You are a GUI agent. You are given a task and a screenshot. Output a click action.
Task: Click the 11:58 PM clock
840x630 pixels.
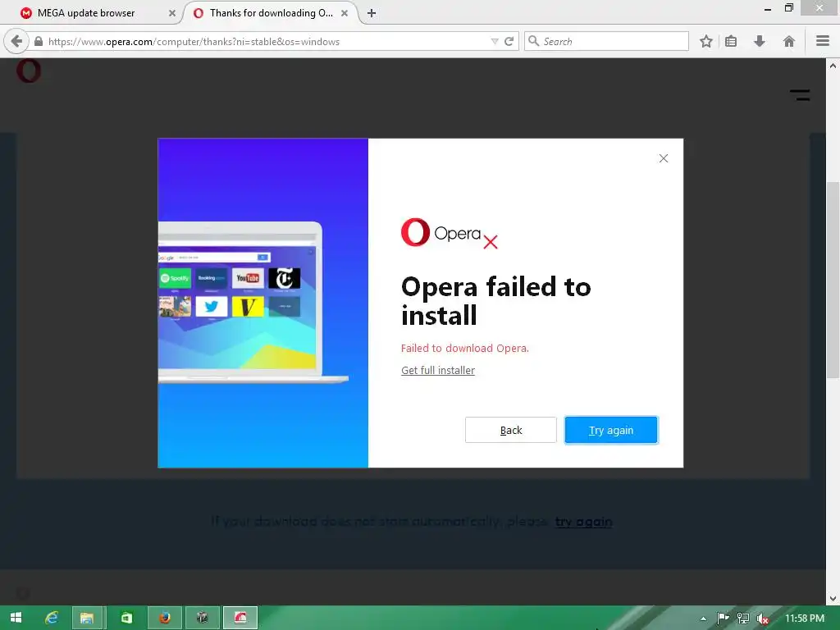804,619
